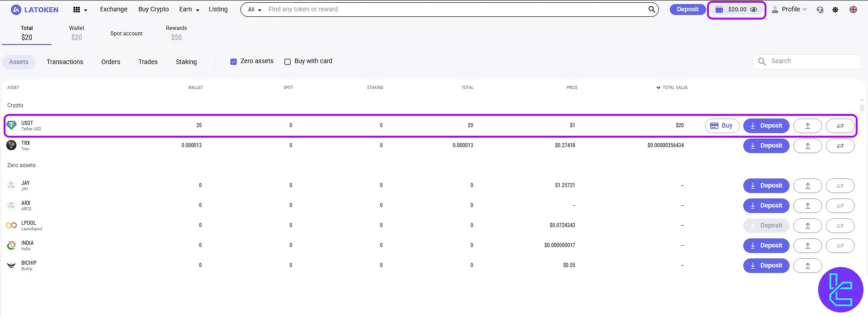
Task: Transfer USDT using the swap arrows
Action: pyautogui.click(x=840, y=126)
